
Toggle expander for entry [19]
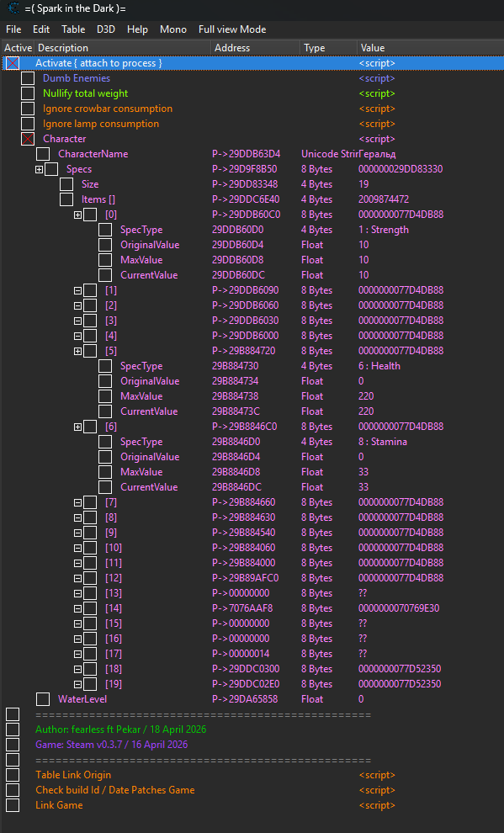coord(77,684)
